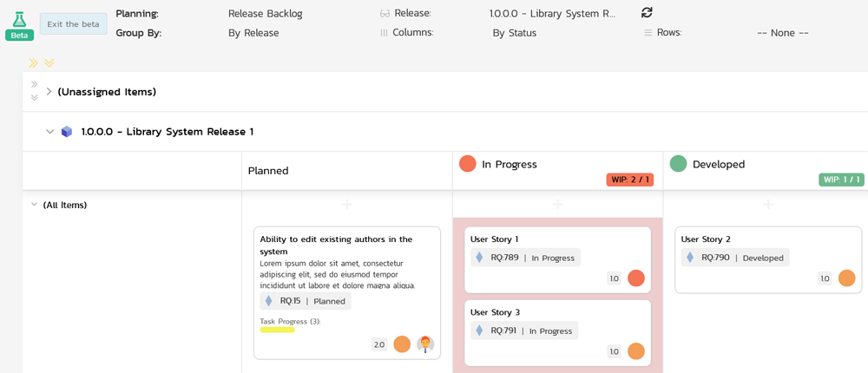Image resolution: width=868 pixels, height=373 pixels.
Task: Click the requirement icon next to RQ:15
Action: [268, 301]
